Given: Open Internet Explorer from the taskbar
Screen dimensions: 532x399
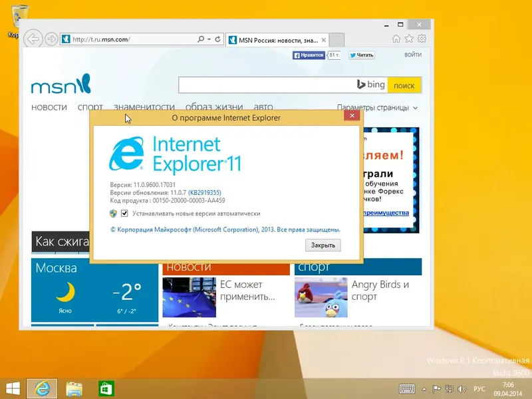Looking at the screenshot, I should (41, 388).
